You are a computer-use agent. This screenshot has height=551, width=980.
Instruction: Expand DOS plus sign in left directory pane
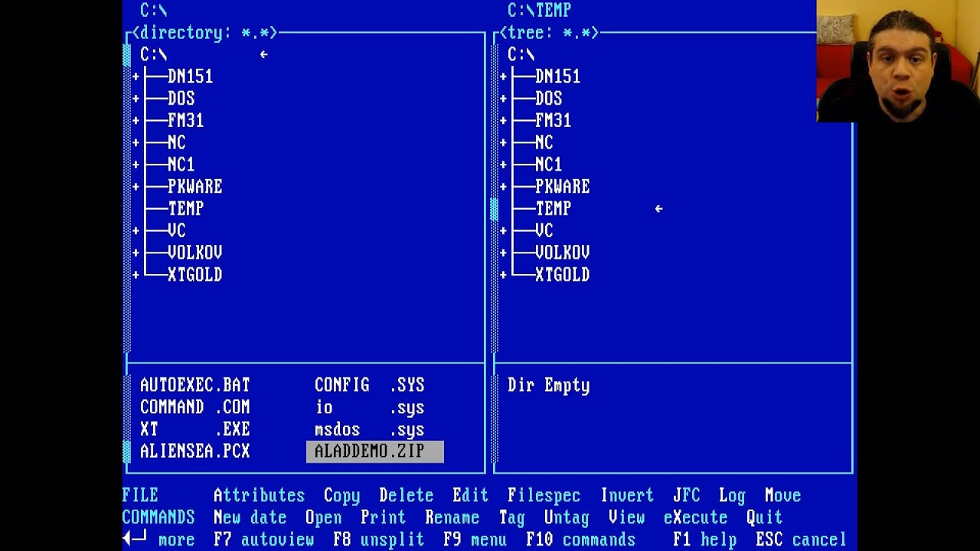136,99
